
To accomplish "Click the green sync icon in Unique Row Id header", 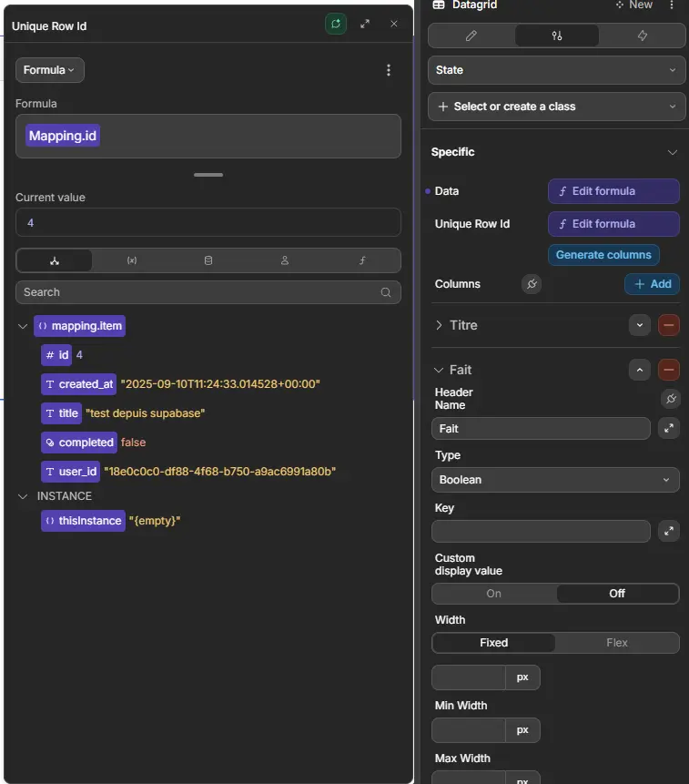I will click(336, 24).
